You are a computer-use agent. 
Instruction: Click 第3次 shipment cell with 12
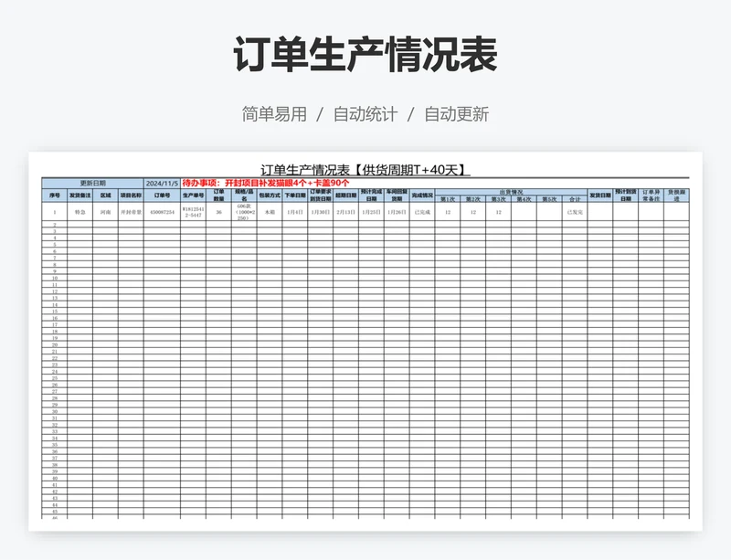pos(498,212)
